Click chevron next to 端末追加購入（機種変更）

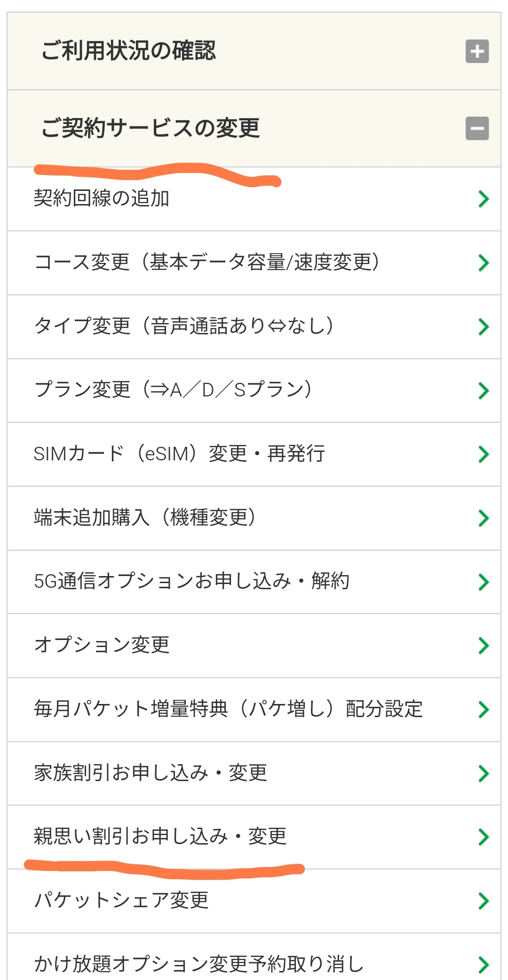[483, 518]
